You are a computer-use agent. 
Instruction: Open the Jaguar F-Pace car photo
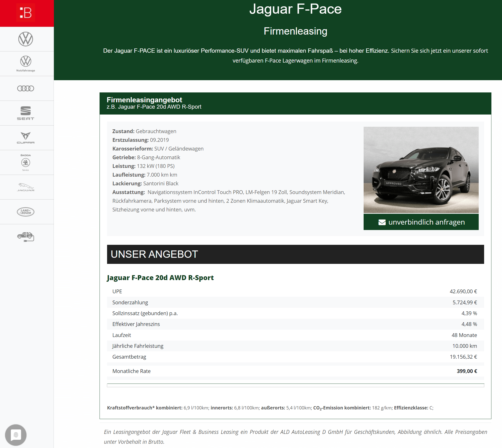(421, 170)
